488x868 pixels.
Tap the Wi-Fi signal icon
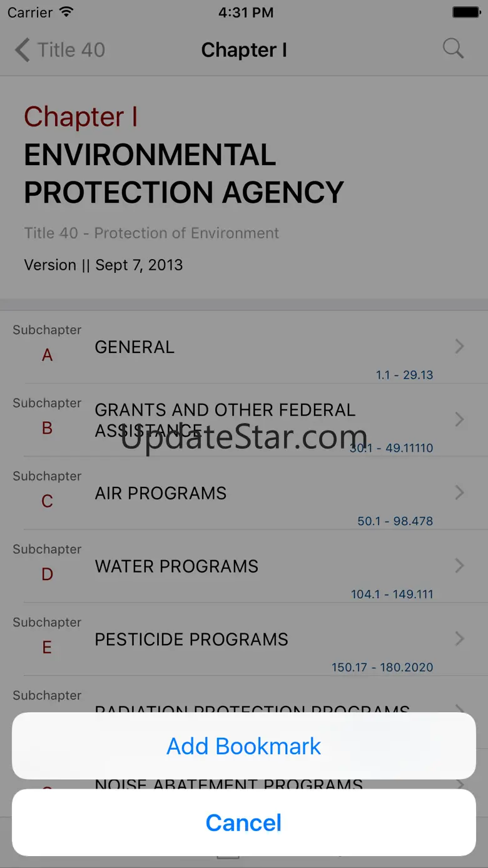(66, 13)
